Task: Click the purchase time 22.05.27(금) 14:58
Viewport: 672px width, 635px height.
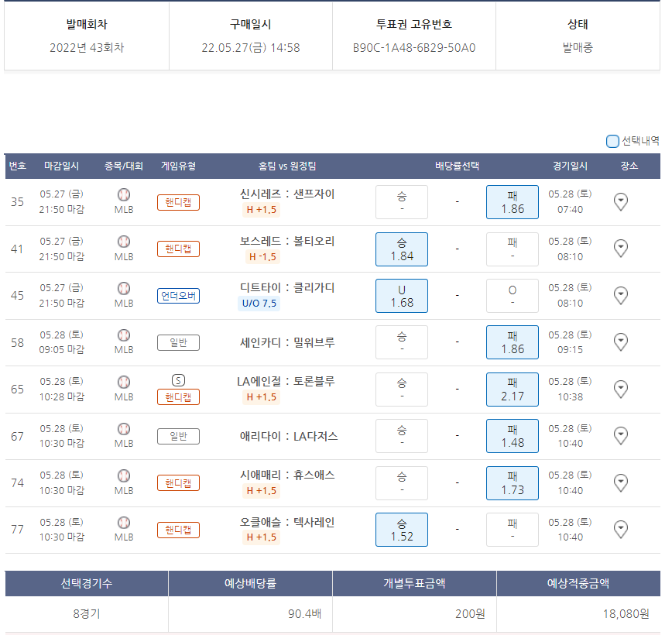Action: click(x=251, y=47)
